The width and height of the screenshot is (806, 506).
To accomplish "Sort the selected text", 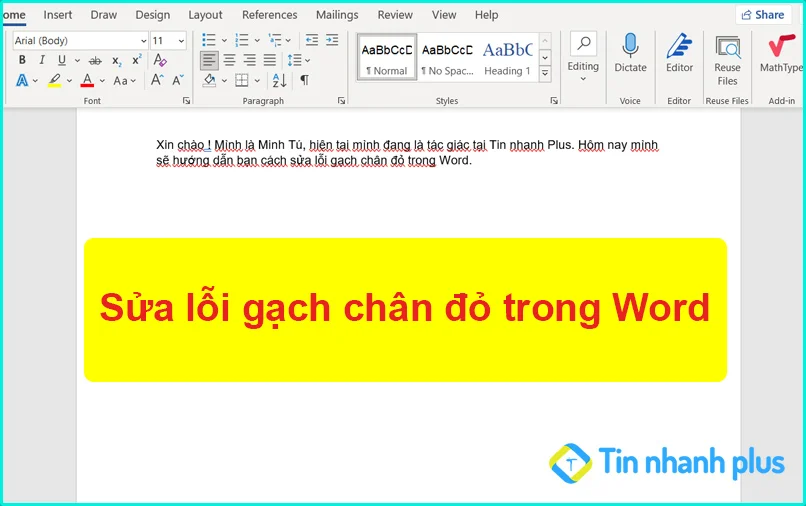I will coord(280,80).
